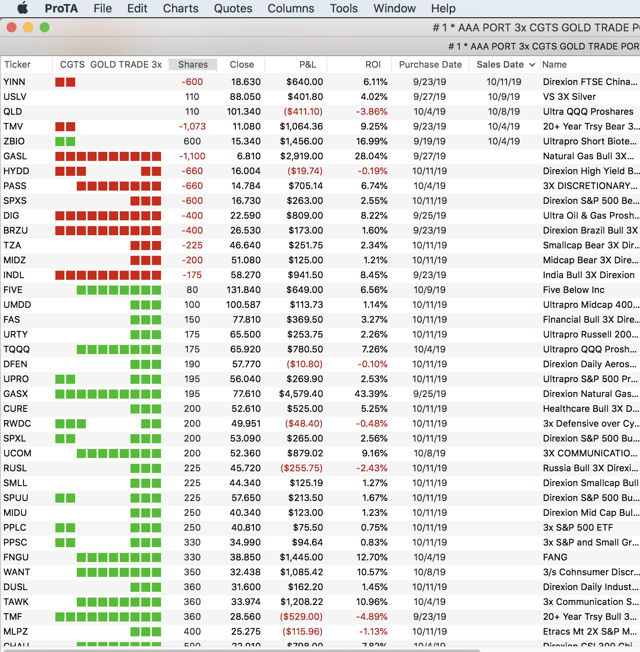
Task: Click INDL name India Bull 3X Direxion
Action: pos(588,275)
